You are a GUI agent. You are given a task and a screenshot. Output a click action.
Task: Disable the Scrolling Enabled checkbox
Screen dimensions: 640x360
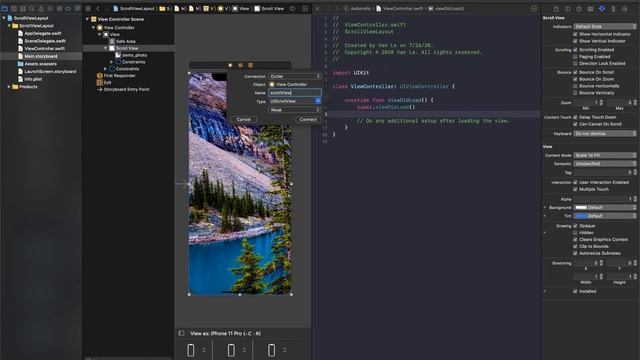pyautogui.click(x=575, y=50)
